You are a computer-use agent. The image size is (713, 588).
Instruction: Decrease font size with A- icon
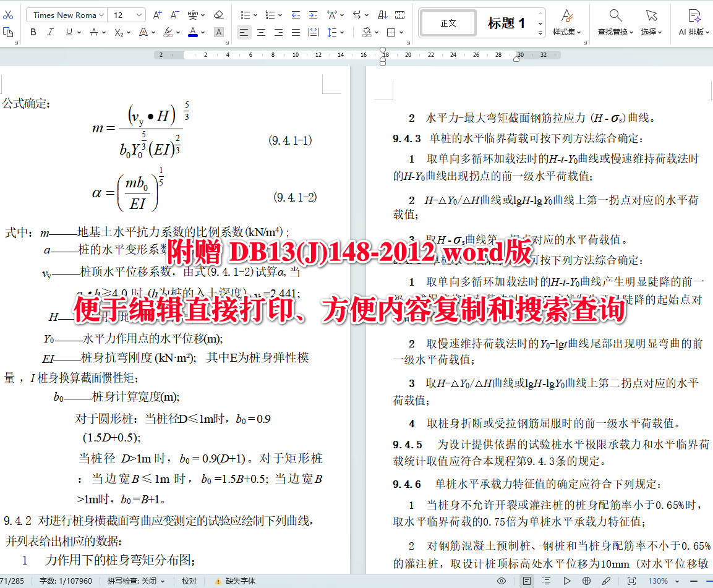pos(174,15)
